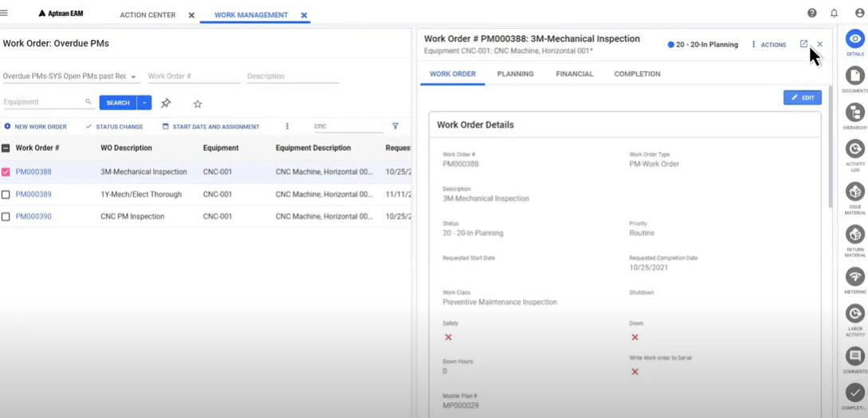Viewport: 868px width, 418px height.
Task: Mark search as favorite with star icon
Action: [x=198, y=104]
